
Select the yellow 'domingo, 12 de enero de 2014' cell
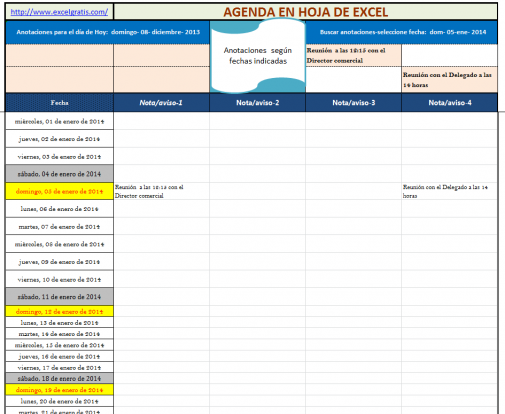click(x=59, y=311)
